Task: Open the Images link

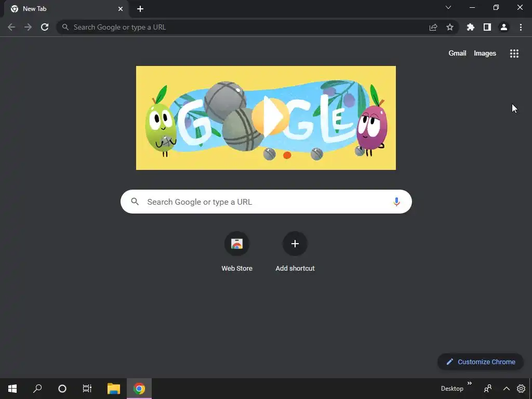Action: tap(485, 54)
